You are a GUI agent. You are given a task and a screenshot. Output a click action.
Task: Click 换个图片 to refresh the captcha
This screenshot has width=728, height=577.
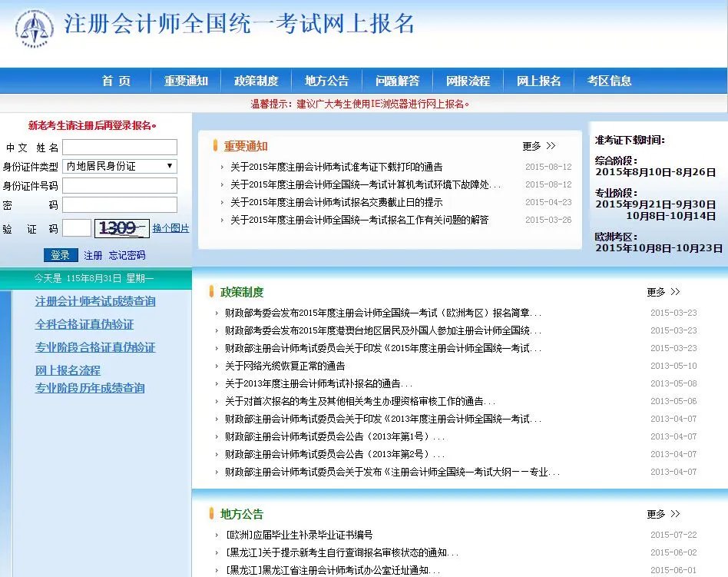pos(170,228)
